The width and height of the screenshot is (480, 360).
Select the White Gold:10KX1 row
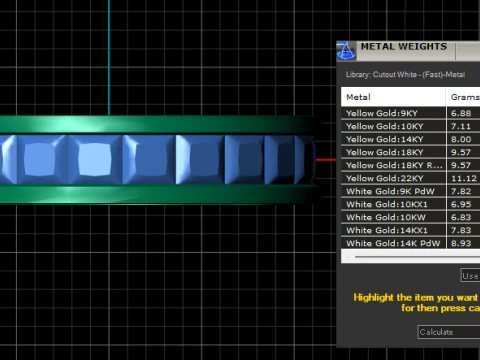(x=410, y=204)
